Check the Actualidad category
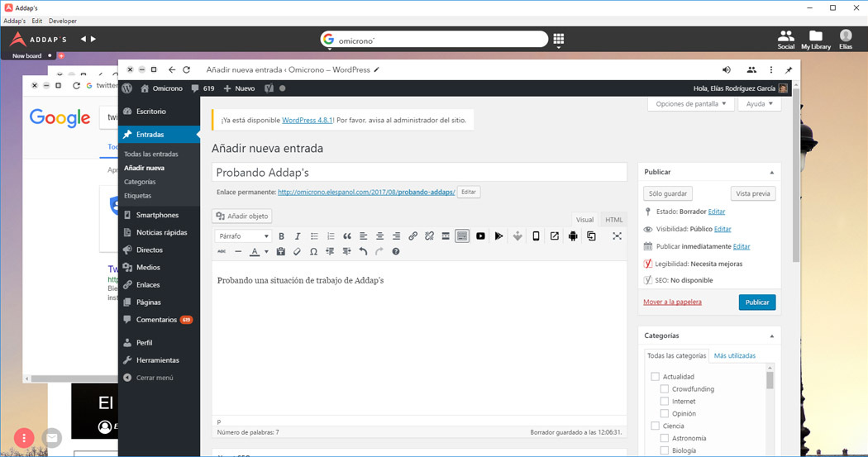The width and height of the screenshot is (868, 457). 655,377
